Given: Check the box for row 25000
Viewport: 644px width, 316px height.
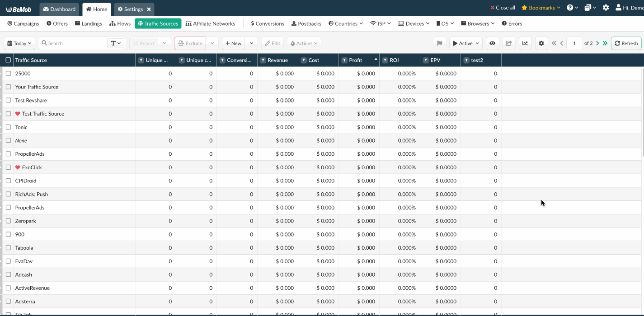Looking at the screenshot, I should pos(8,74).
